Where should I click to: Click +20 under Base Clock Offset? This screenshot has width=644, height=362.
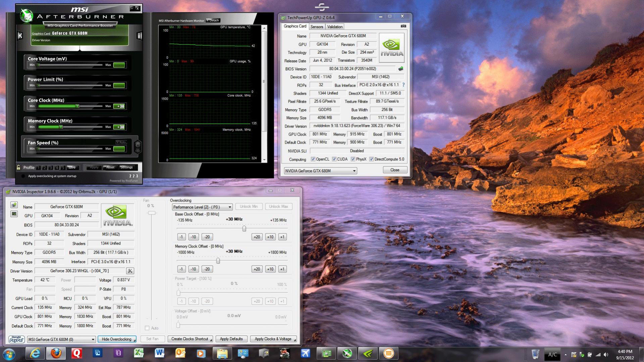[x=256, y=237]
